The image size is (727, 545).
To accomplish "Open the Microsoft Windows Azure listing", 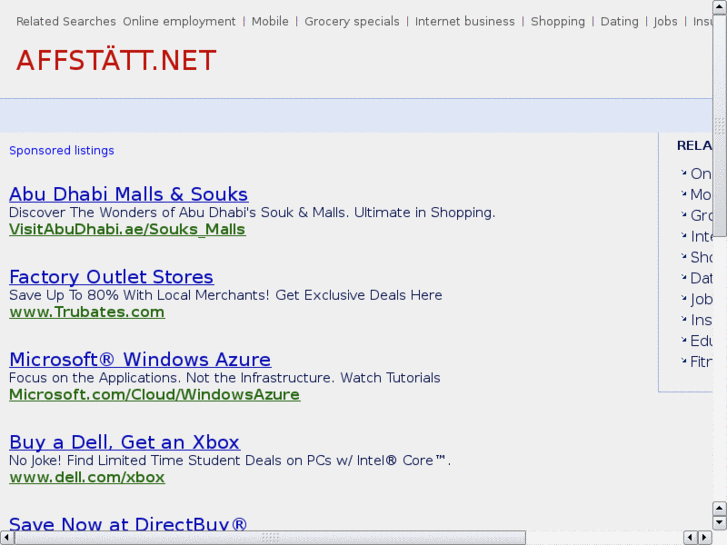I will tap(140, 360).
